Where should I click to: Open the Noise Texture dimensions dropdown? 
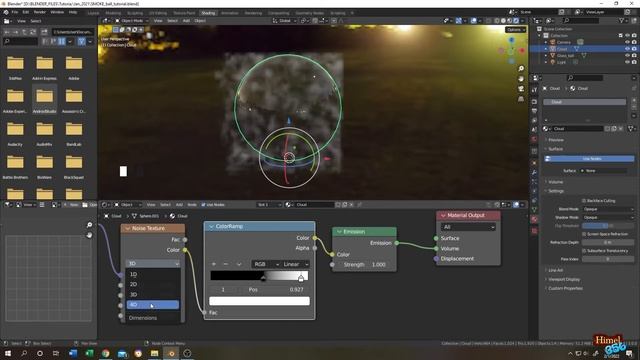click(153, 264)
